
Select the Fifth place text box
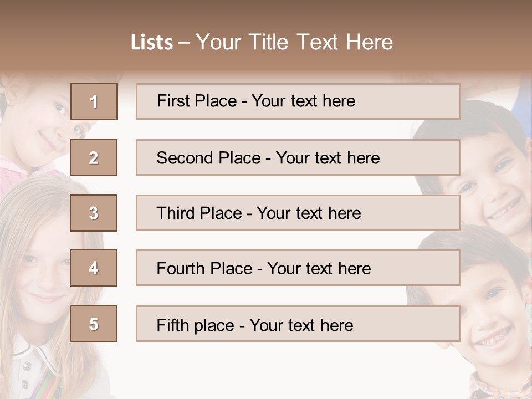(298, 324)
